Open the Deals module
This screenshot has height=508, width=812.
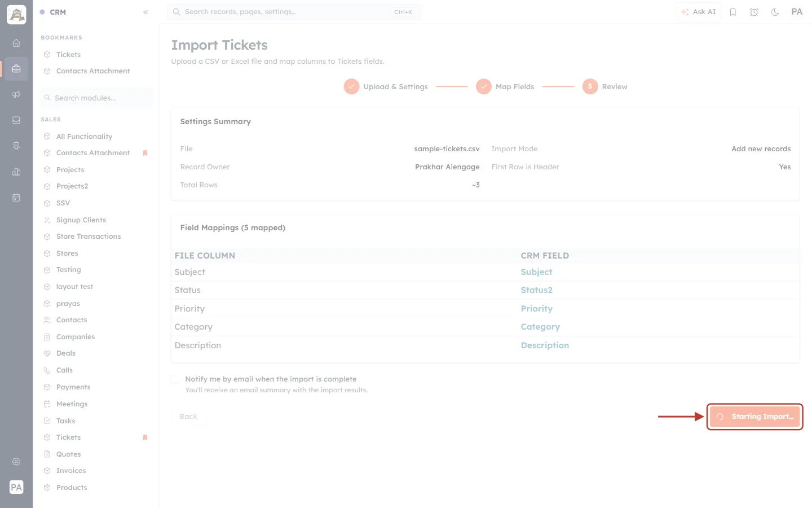pyautogui.click(x=66, y=353)
